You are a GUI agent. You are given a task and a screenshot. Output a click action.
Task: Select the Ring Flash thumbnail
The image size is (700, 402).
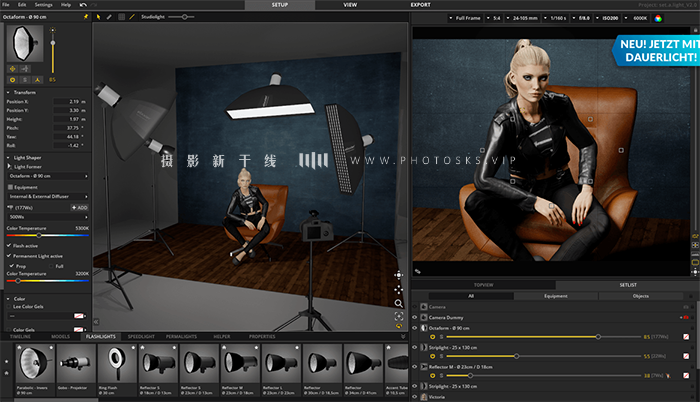point(117,370)
